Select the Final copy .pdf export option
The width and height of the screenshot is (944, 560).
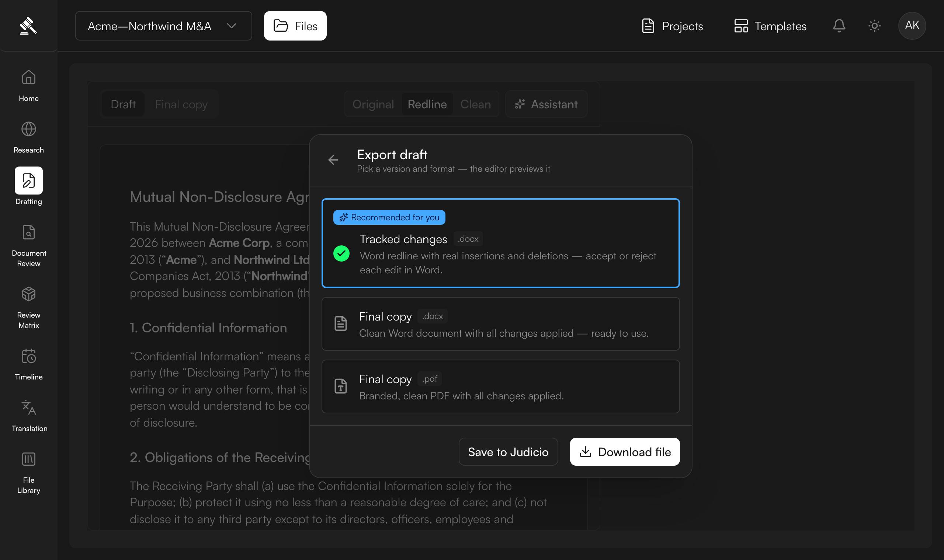click(500, 386)
